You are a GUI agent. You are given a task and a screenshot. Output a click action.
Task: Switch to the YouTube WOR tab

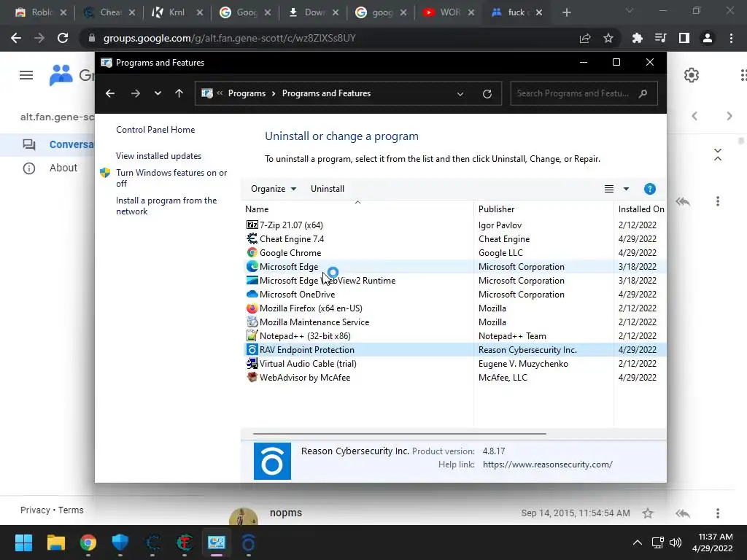pos(449,12)
